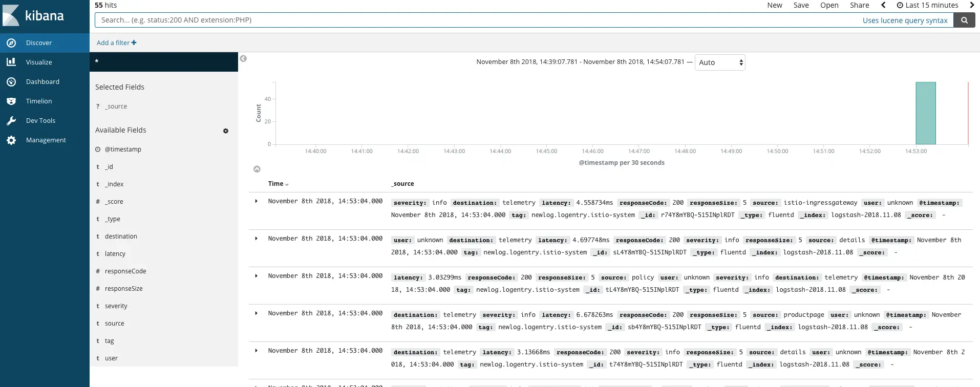Select @timestamp field
This screenshot has width=980, height=387.
tap(123, 149)
